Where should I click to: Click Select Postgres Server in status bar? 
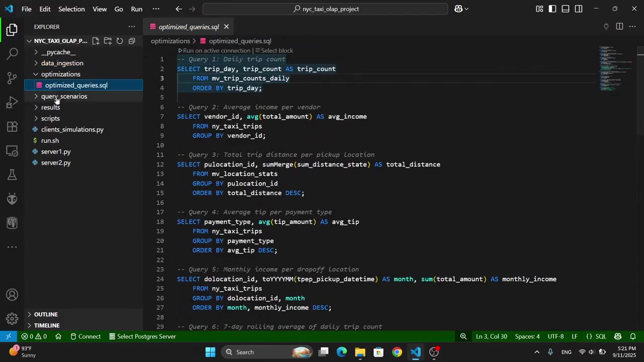tap(146, 336)
